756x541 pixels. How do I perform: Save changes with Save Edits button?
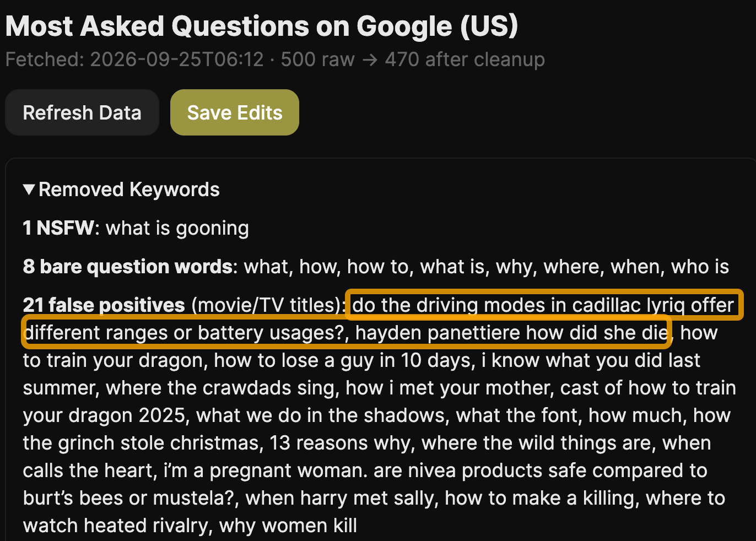(x=235, y=112)
